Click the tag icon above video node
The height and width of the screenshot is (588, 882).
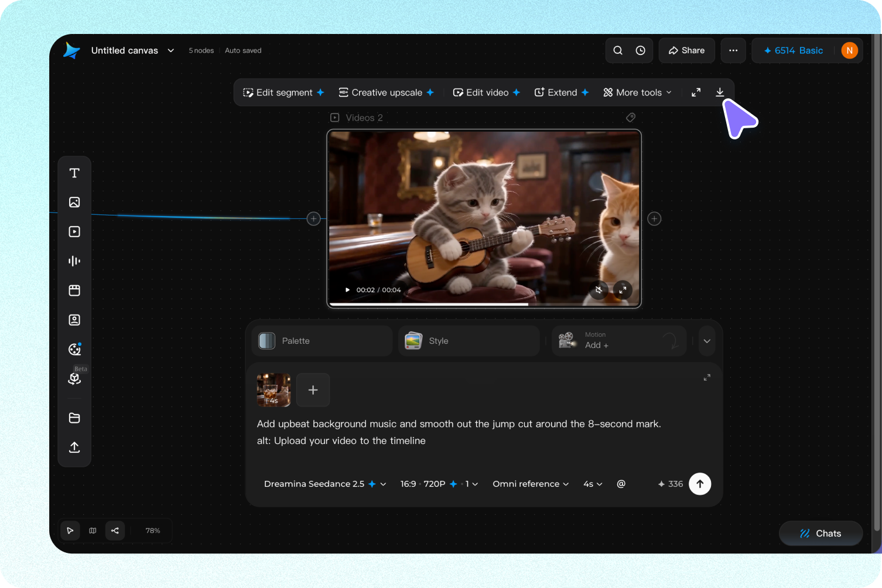pyautogui.click(x=631, y=118)
